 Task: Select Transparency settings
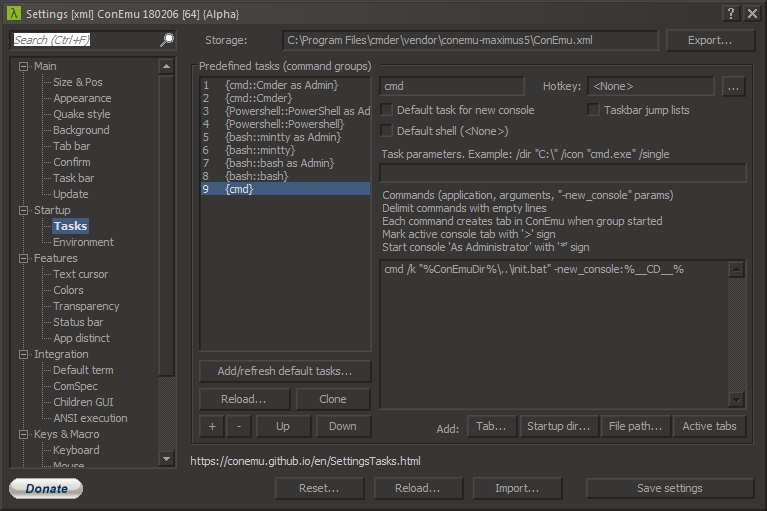[x=86, y=306]
